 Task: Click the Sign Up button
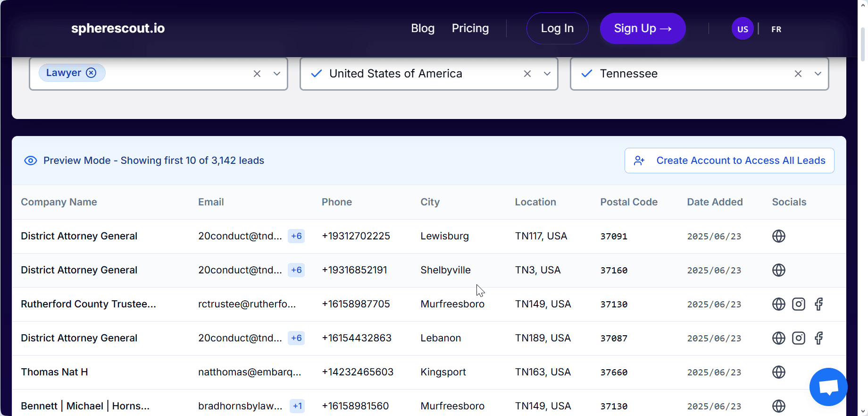click(643, 28)
